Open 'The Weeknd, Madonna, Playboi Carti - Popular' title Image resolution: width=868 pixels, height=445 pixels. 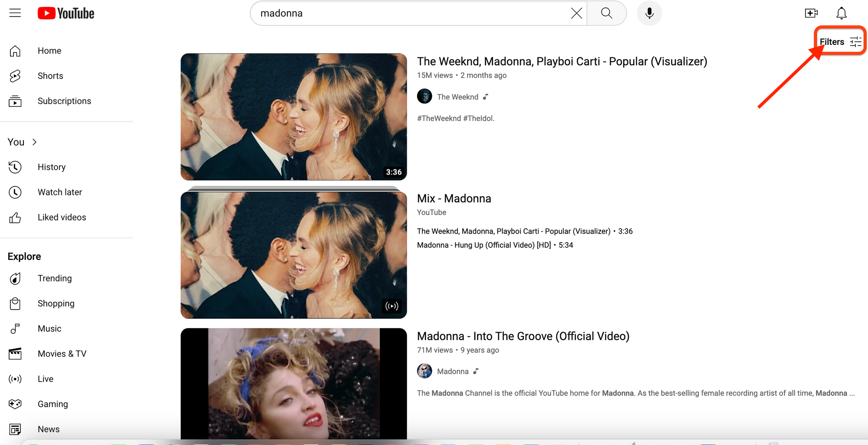tap(562, 62)
